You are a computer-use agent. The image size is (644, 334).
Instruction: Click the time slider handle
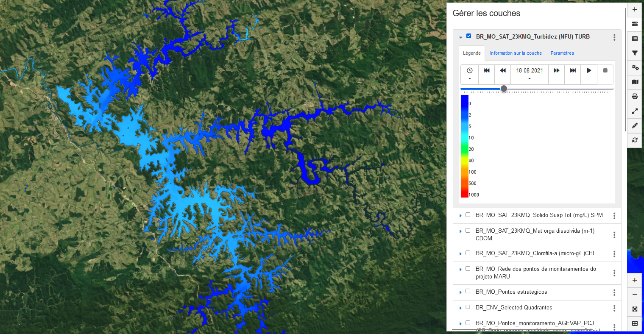pos(504,89)
